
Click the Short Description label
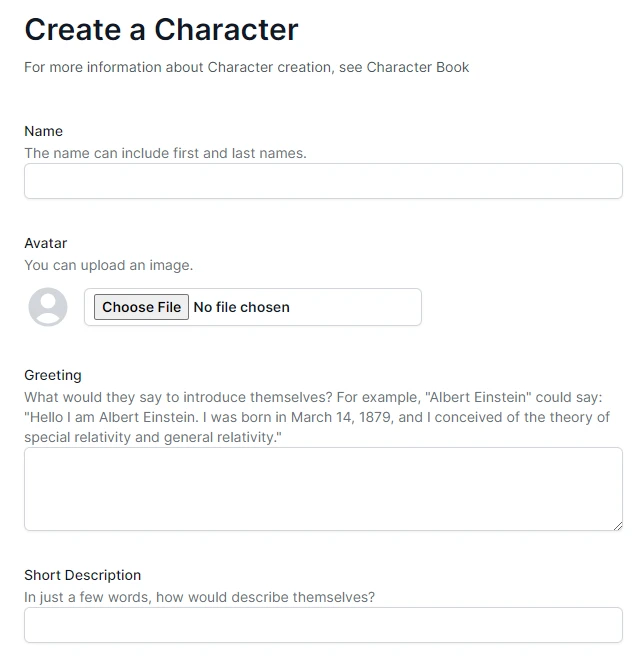[82, 575]
